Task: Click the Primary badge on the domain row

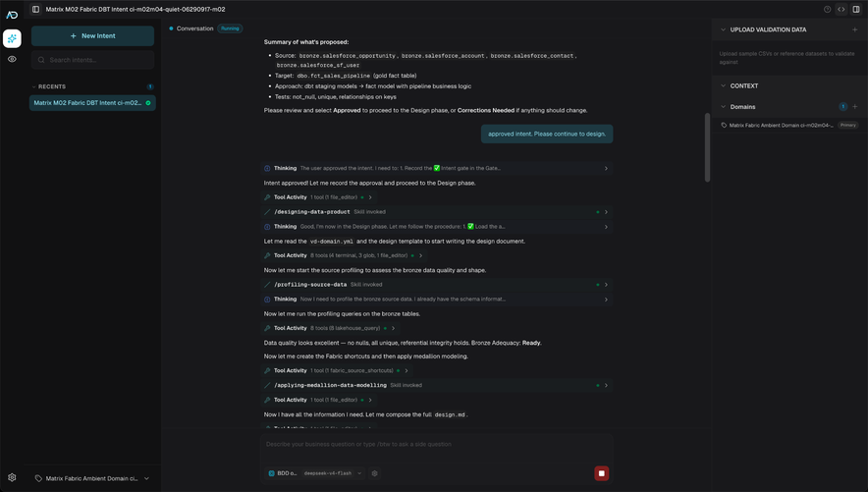Action: [847, 125]
